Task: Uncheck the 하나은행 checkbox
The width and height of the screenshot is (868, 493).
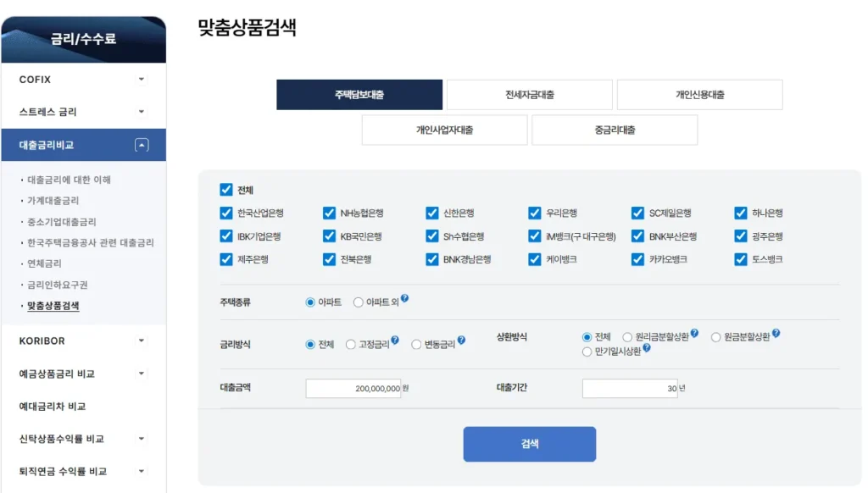Action: (x=740, y=213)
